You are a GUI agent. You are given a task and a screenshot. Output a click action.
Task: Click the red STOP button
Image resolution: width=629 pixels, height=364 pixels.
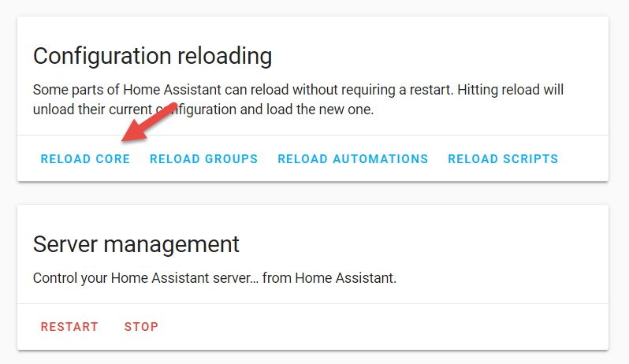pos(141,327)
